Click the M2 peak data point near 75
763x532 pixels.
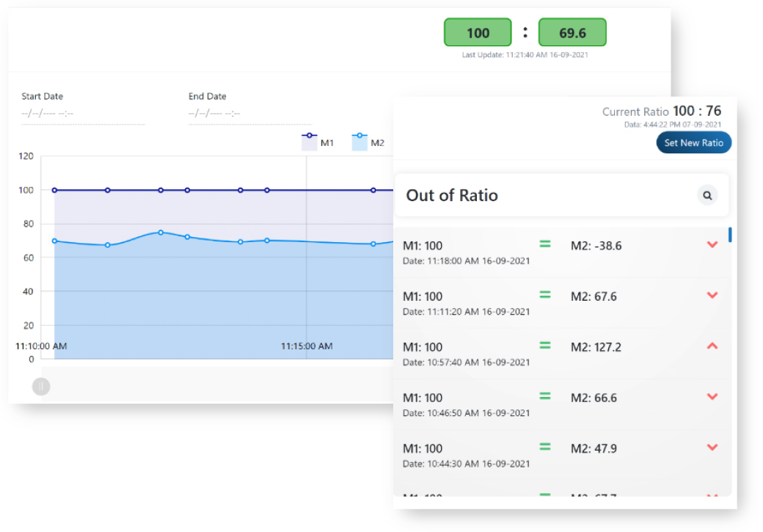pos(161,233)
